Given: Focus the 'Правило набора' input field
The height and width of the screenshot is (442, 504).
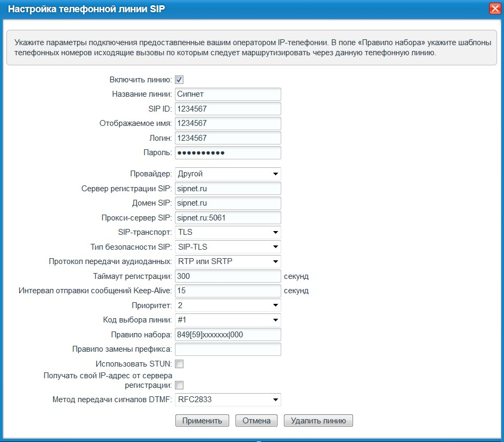Looking at the screenshot, I should [227, 335].
